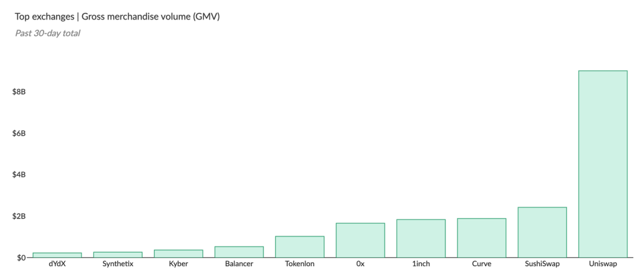Click the Tokenlon axis label
644x280 pixels.
[x=300, y=264]
